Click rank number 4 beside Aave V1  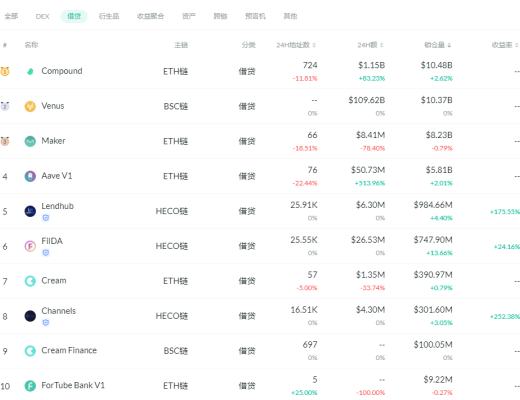pyautogui.click(x=5, y=176)
